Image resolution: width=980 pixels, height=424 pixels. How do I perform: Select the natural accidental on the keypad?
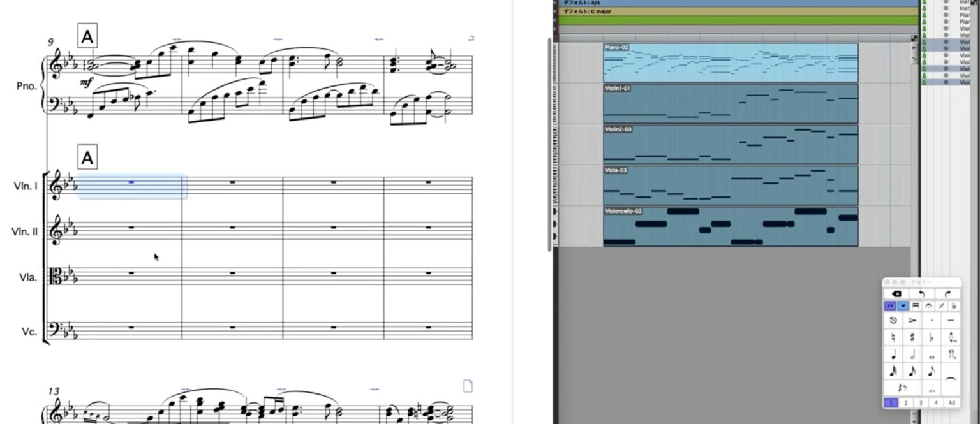[x=893, y=338]
